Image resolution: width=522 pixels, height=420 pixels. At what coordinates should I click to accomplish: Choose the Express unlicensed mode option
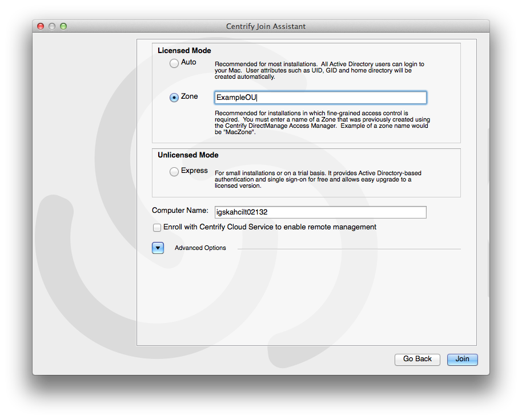[174, 172]
